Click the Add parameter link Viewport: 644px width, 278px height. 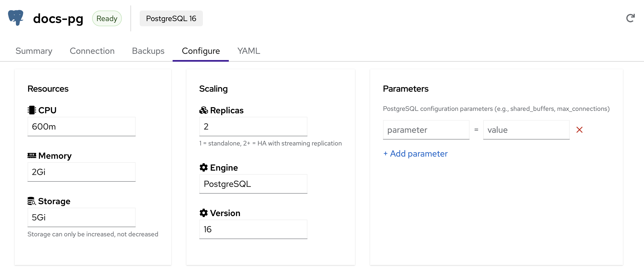(415, 154)
